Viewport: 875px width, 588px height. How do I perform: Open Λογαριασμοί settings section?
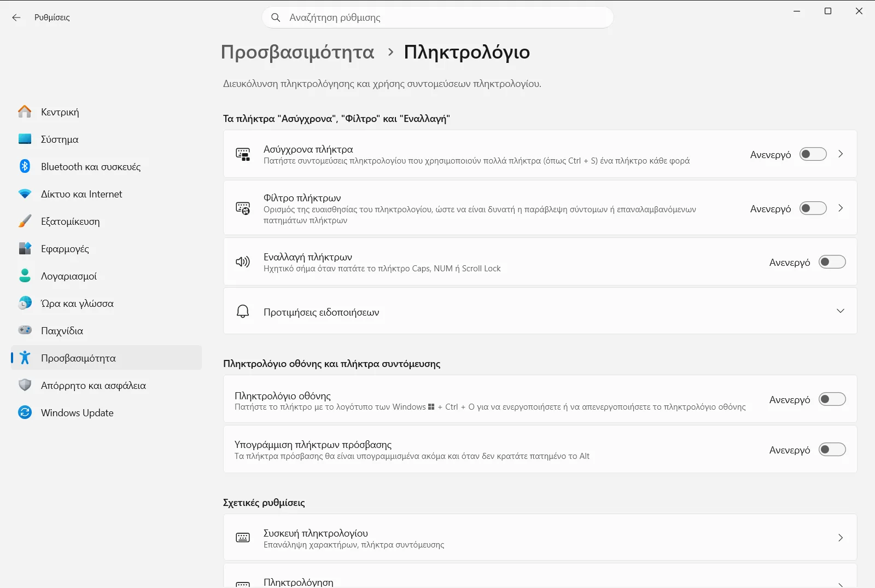point(107,276)
